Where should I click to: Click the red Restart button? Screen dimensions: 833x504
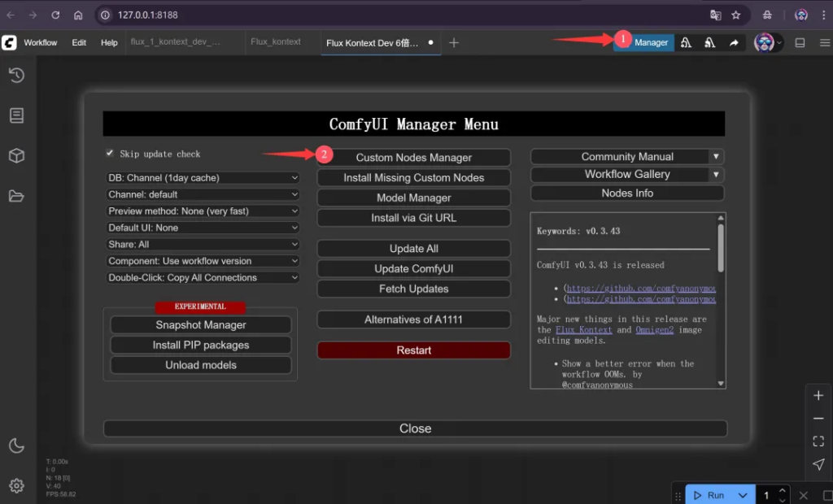(x=414, y=350)
